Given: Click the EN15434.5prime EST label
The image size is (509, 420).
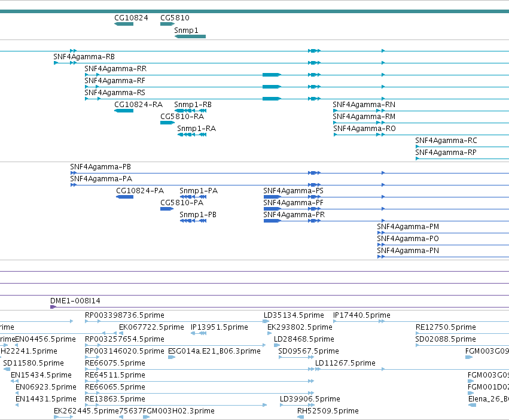Looking at the screenshot, I should tap(41, 376).
